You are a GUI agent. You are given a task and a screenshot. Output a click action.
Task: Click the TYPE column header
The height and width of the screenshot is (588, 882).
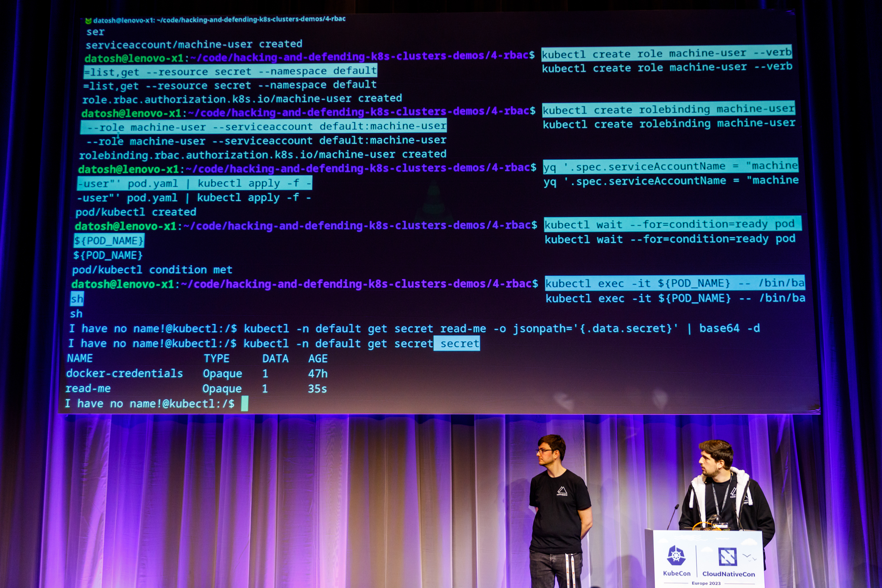point(216,359)
